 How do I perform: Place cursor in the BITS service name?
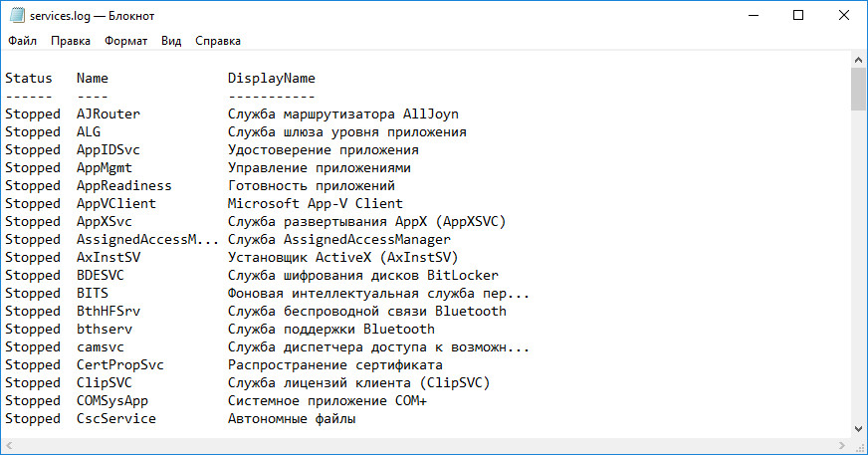coord(93,294)
